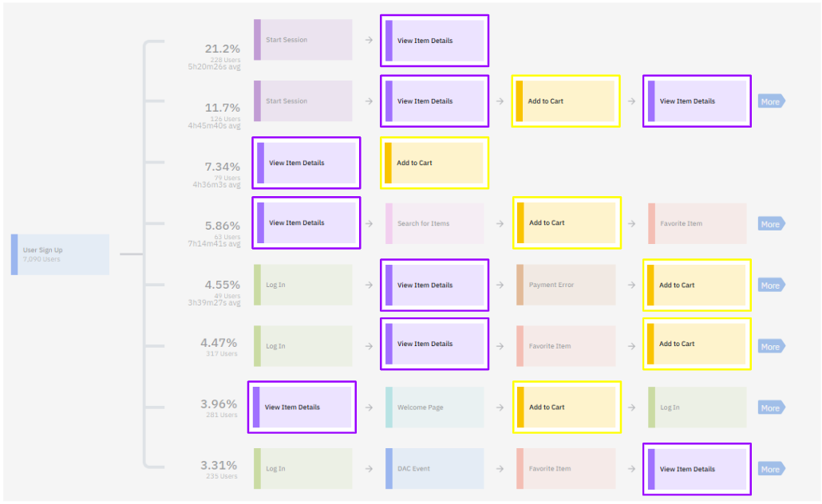Select the DAC Event node
822x504 pixels.
click(434, 469)
